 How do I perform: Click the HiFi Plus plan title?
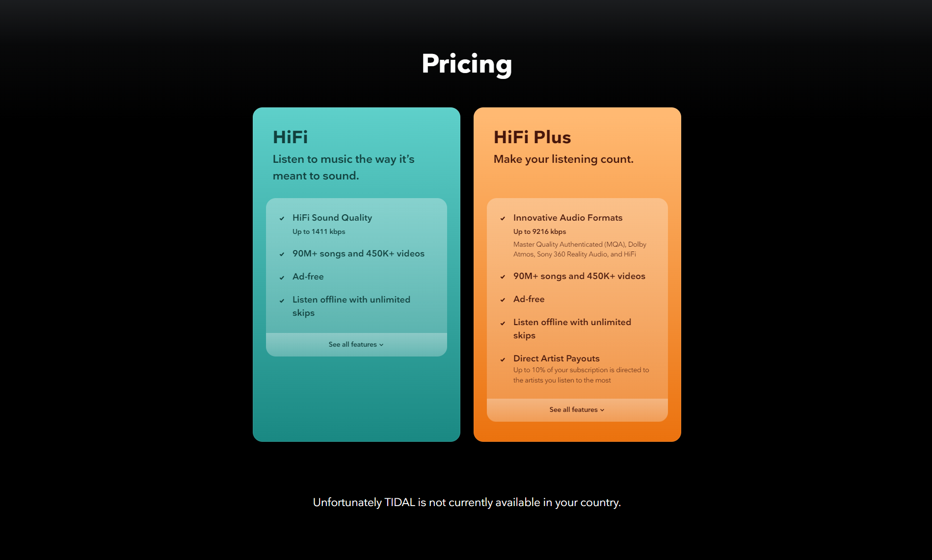point(533,137)
